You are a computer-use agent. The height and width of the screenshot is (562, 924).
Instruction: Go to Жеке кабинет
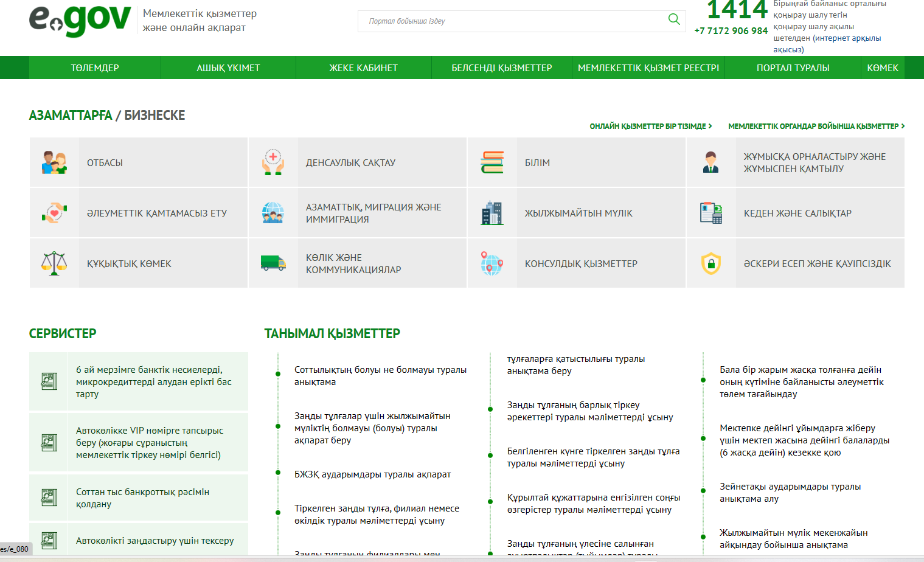click(364, 68)
